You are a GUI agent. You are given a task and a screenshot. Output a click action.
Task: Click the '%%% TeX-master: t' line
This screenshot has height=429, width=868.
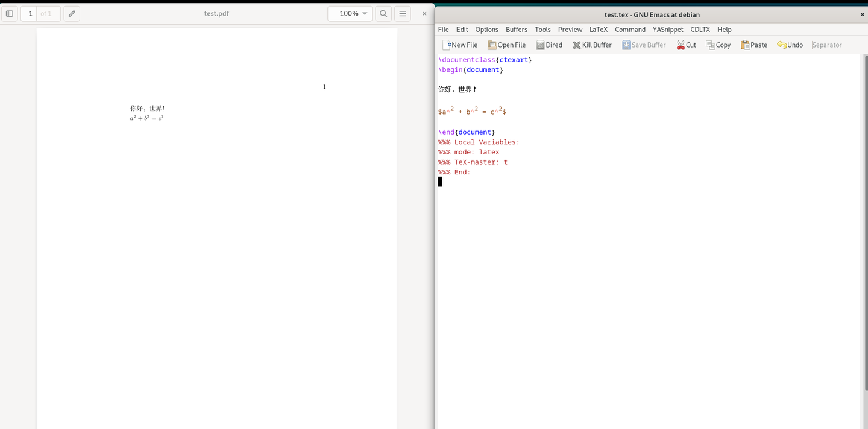(473, 162)
